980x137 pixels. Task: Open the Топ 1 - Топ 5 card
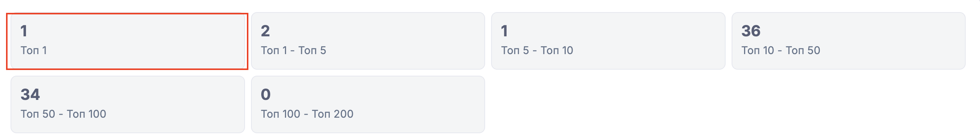368,41
